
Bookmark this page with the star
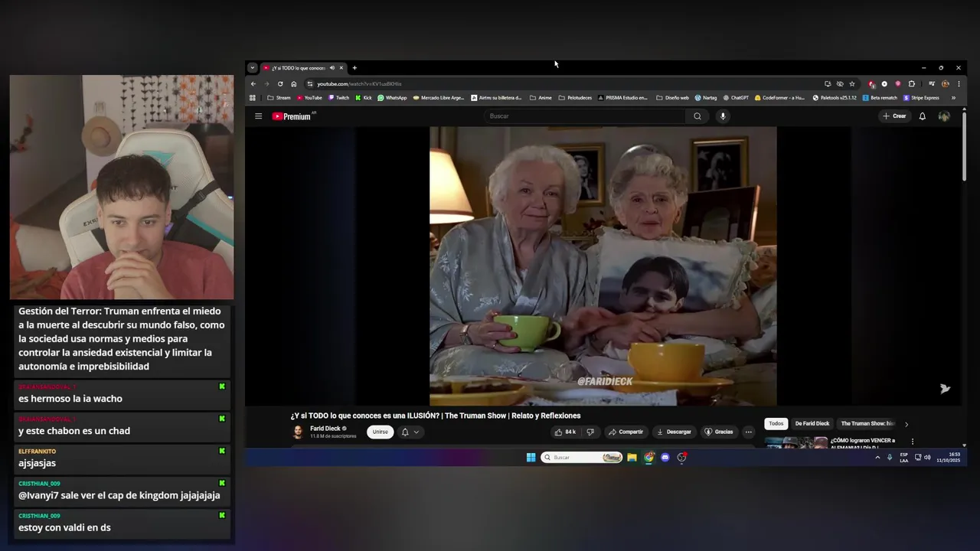(852, 84)
